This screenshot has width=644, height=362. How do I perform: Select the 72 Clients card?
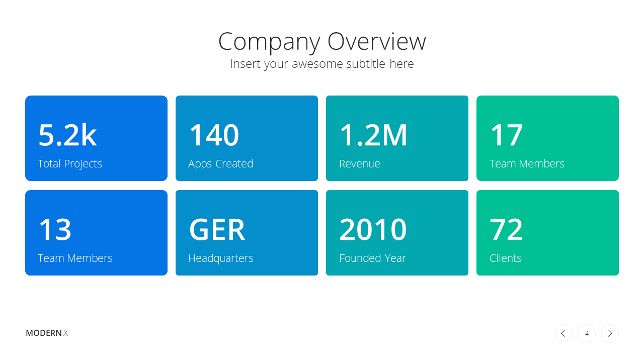pyautogui.click(x=547, y=233)
